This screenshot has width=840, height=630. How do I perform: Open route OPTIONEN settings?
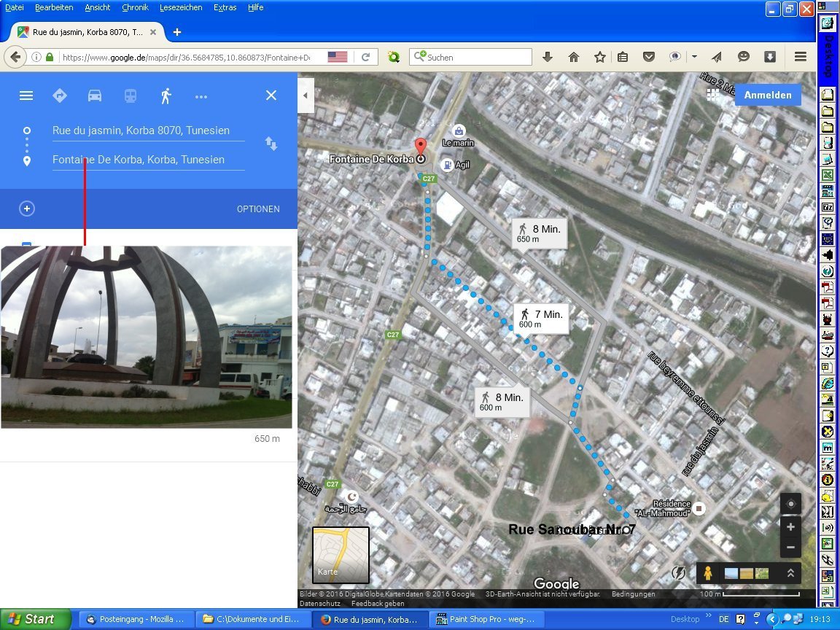point(258,209)
